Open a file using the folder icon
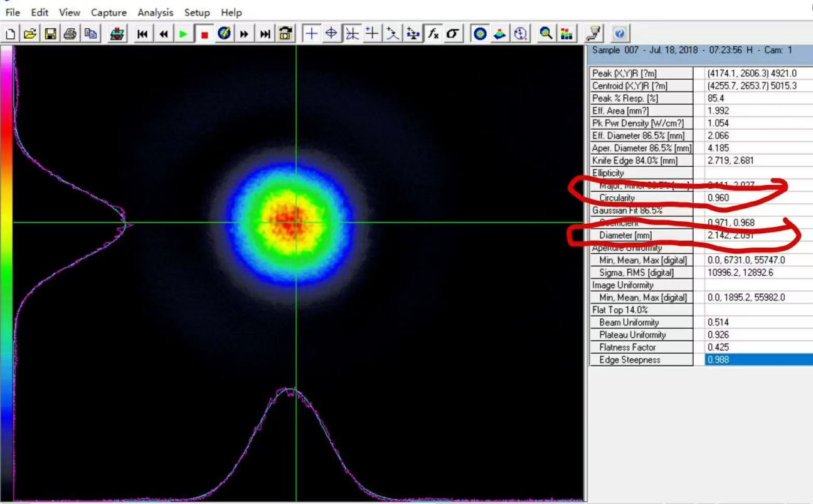This screenshot has width=813, height=504. pos(30,34)
